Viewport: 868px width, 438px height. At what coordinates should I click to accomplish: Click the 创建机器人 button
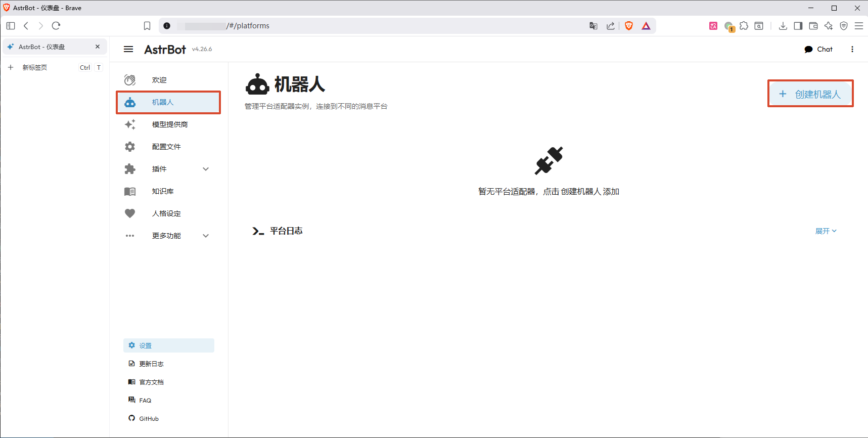click(x=810, y=94)
